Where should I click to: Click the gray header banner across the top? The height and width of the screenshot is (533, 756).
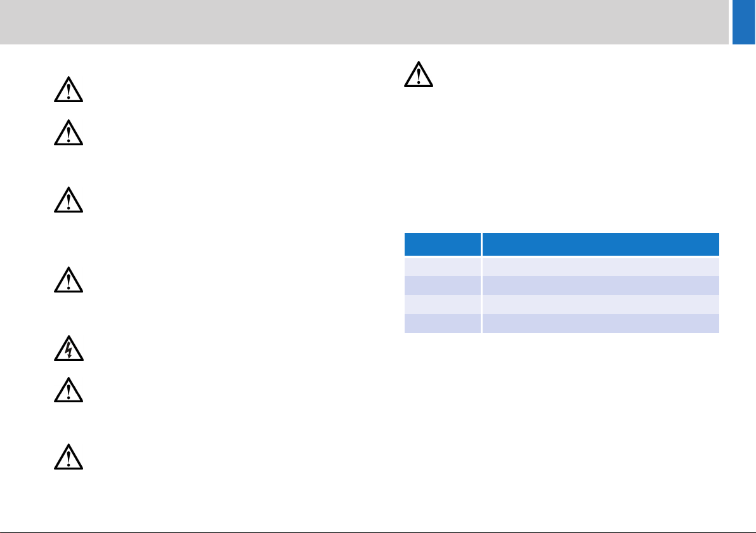pyautogui.click(x=364, y=22)
